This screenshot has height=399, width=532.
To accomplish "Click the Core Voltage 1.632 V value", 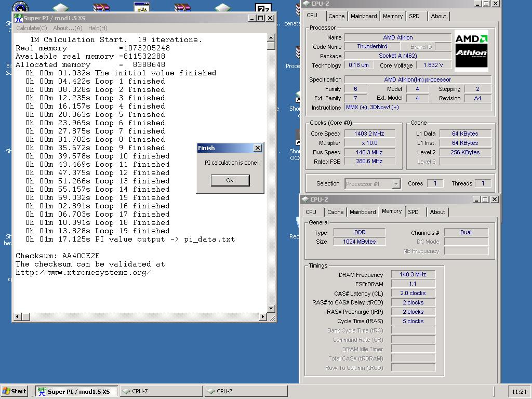I will point(433,65).
